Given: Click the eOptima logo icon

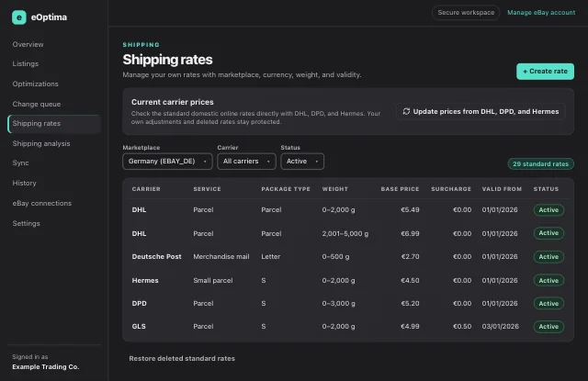Looking at the screenshot, I should (x=19, y=17).
